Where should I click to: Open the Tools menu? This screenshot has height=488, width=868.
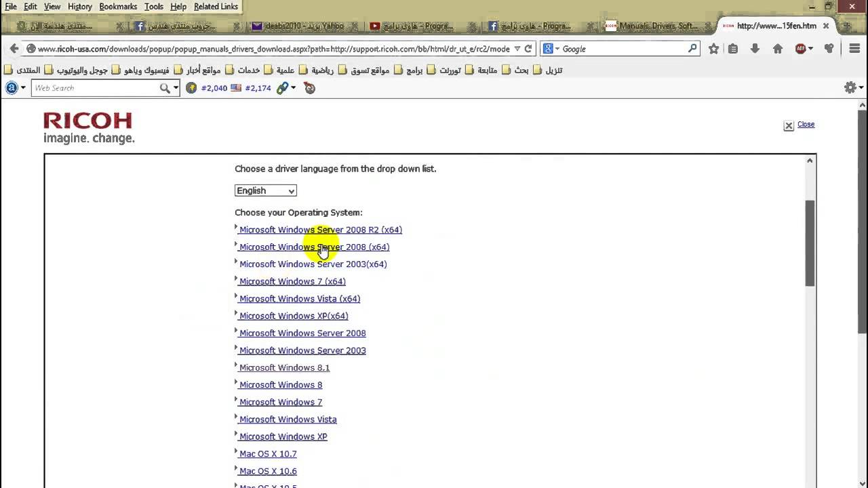[154, 6]
